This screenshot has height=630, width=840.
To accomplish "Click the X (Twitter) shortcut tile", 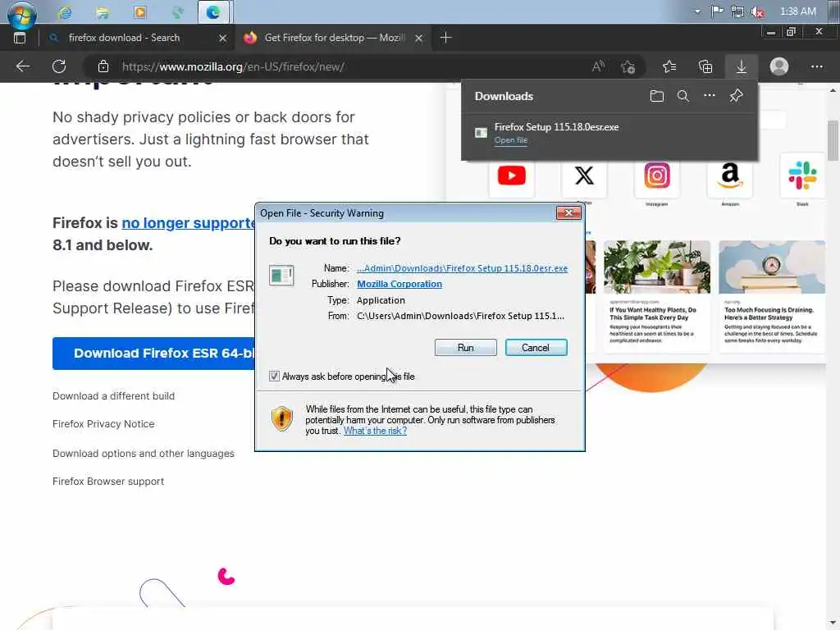I will coord(584,176).
